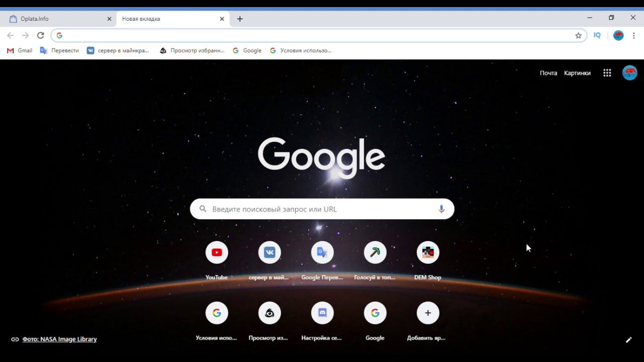Open the Google bookmark in bookmarks bar

coord(247,50)
